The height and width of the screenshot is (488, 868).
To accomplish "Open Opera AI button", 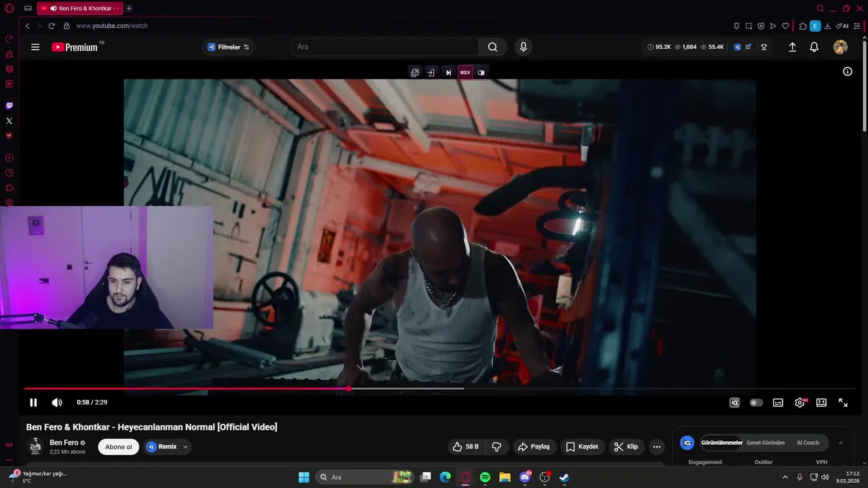I will [842, 26].
